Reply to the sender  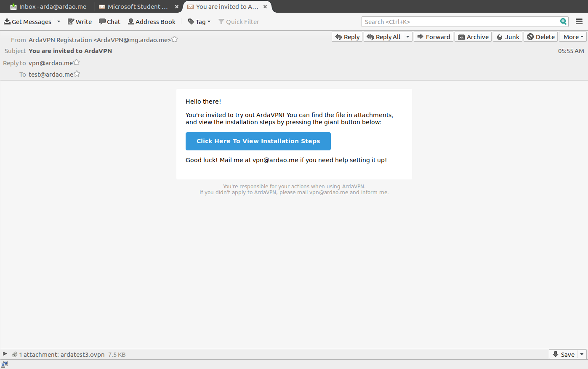pos(347,37)
